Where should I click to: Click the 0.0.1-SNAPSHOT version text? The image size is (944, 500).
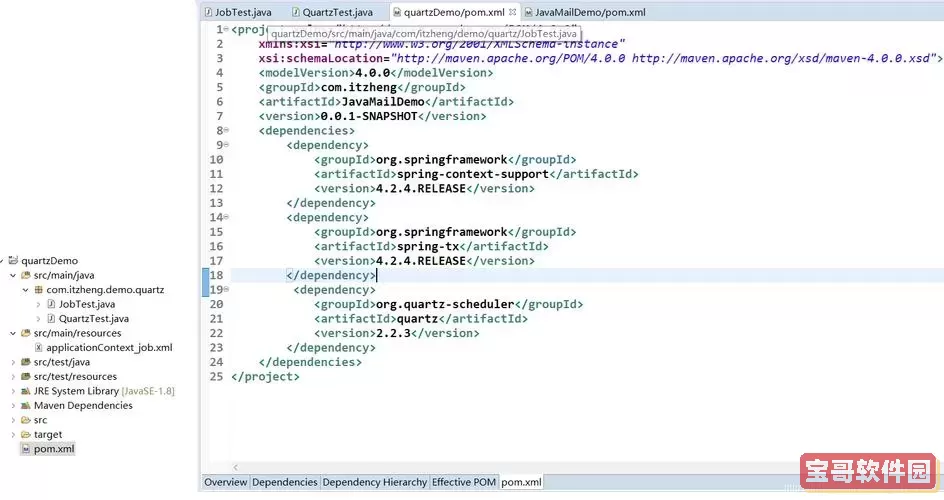368,116
